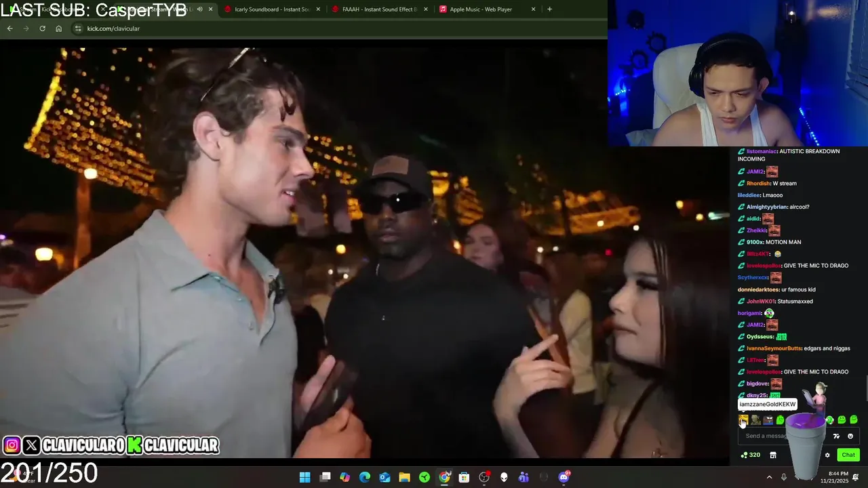Screen dimensions: 868x488
Task: Open a new browser tab
Action: click(x=549, y=9)
